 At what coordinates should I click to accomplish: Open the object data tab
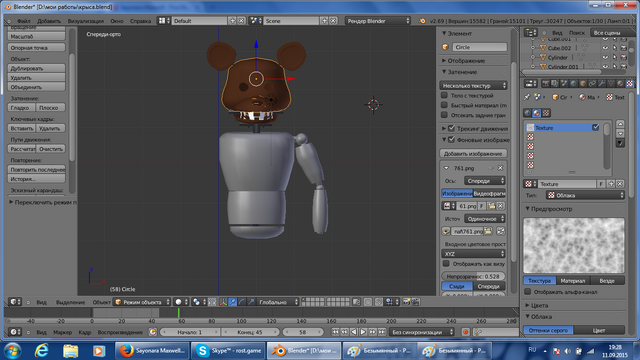pos(611,84)
